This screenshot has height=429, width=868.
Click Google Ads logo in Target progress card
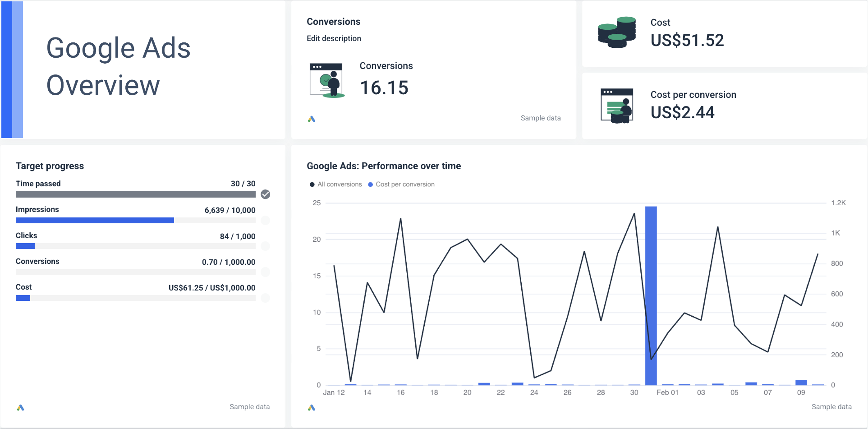tap(20, 407)
